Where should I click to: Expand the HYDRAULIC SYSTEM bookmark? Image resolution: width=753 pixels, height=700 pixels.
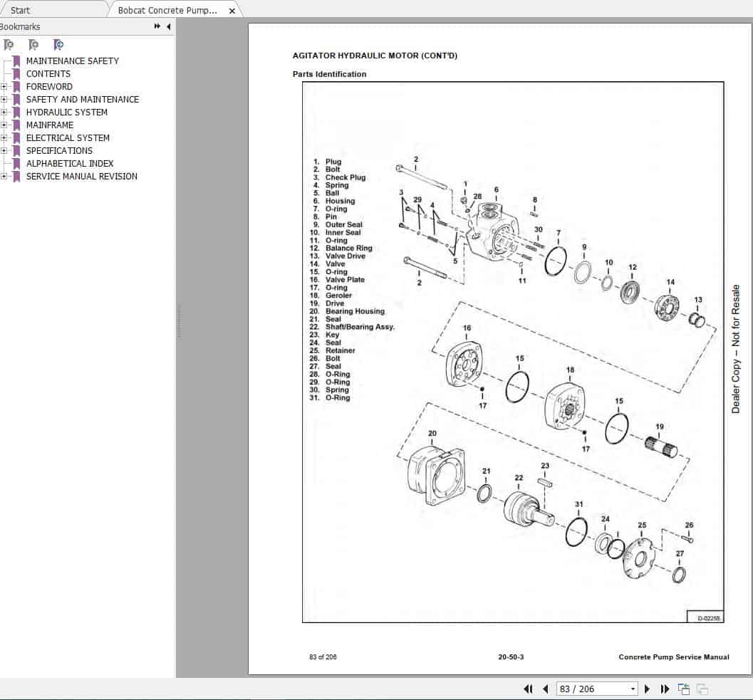tap(5, 112)
